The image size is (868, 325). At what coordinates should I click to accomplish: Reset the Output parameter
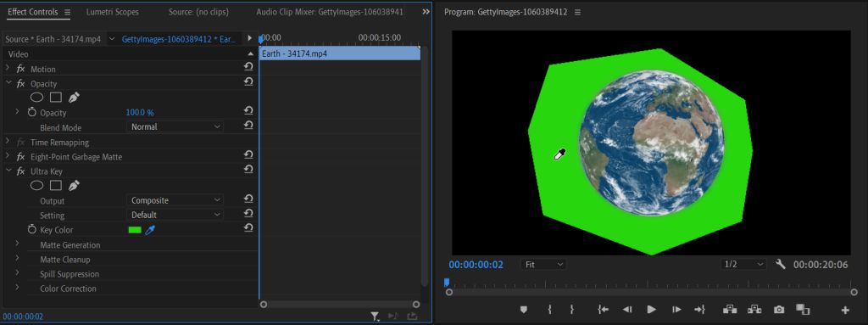click(x=248, y=199)
